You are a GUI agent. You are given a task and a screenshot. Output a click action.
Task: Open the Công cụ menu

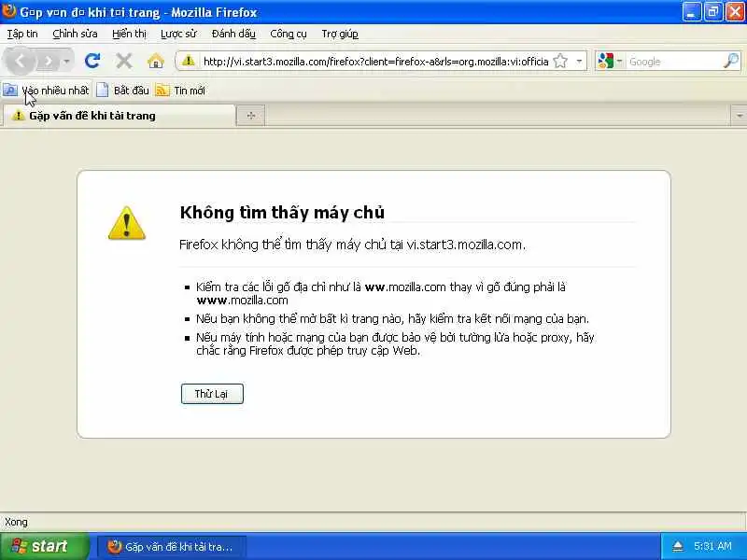[x=289, y=34]
